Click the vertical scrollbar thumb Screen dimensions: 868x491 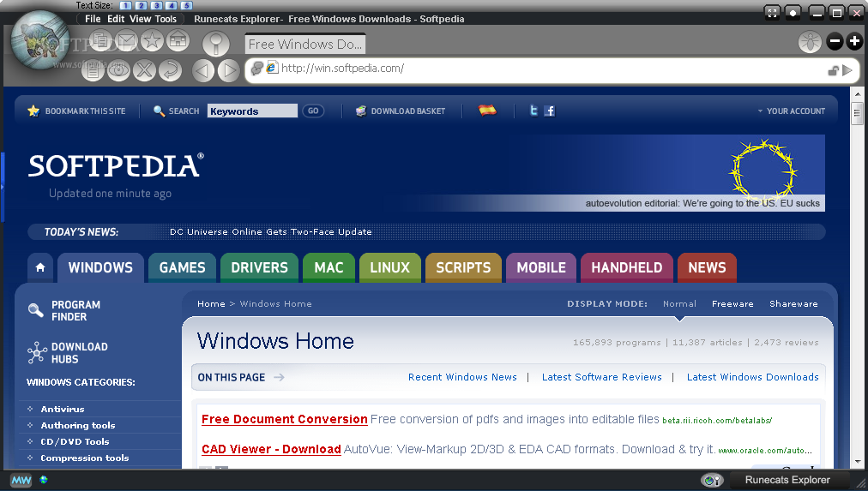857,113
